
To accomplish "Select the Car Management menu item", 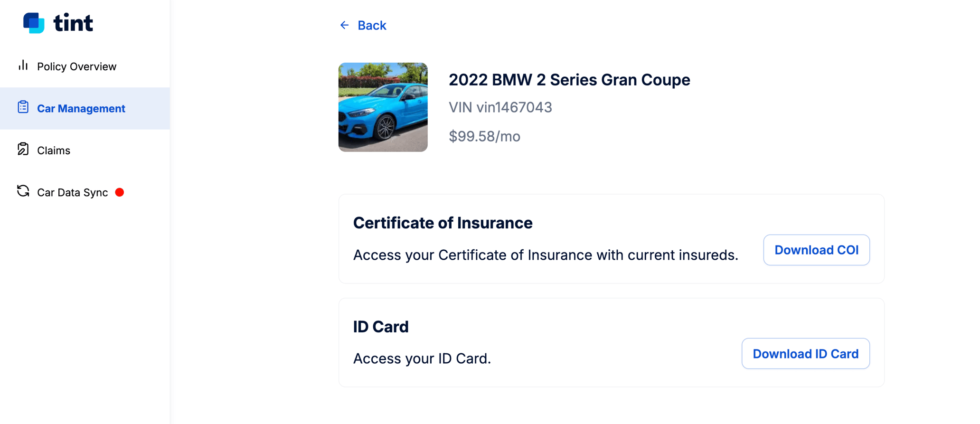I will 81,108.
